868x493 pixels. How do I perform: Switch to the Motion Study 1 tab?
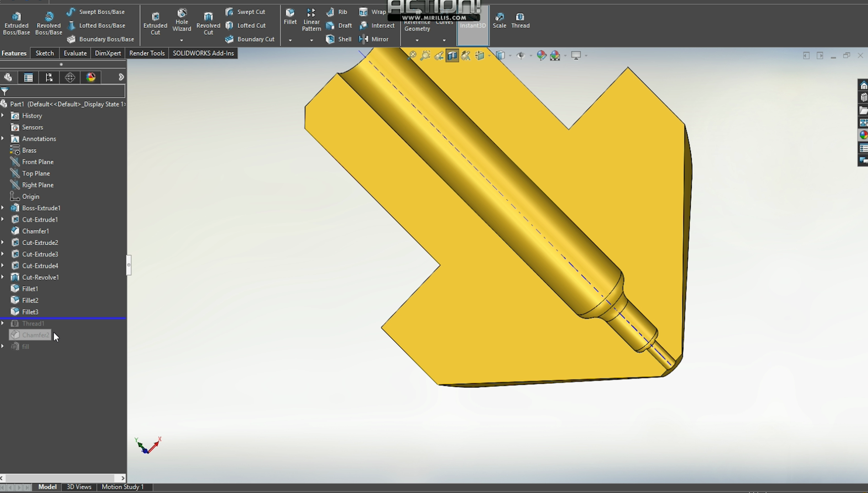123,487
